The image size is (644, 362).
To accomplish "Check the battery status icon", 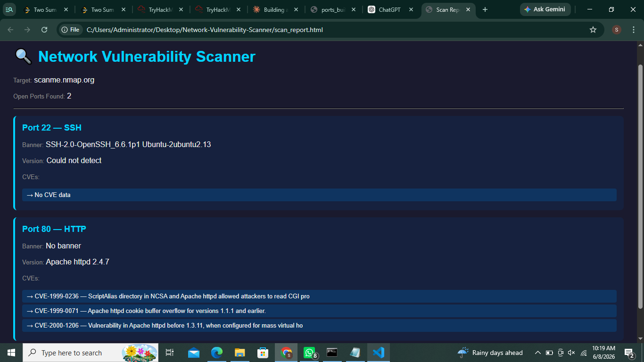I will click(x=549, y=353).
